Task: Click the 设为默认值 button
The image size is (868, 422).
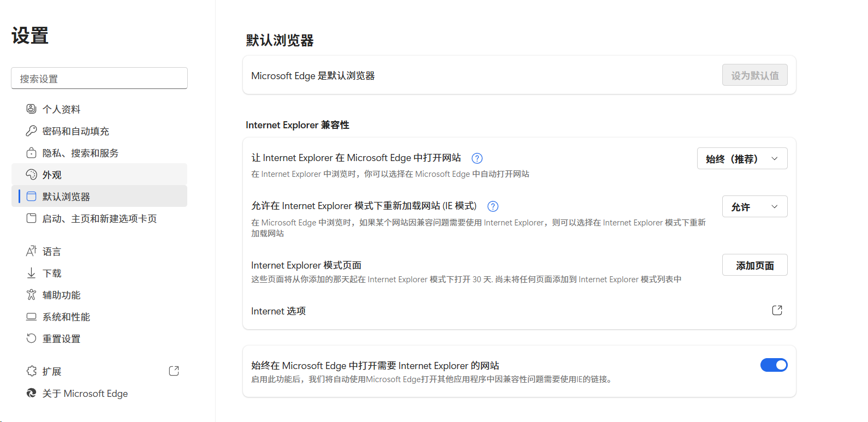Action: click(755, 75)
